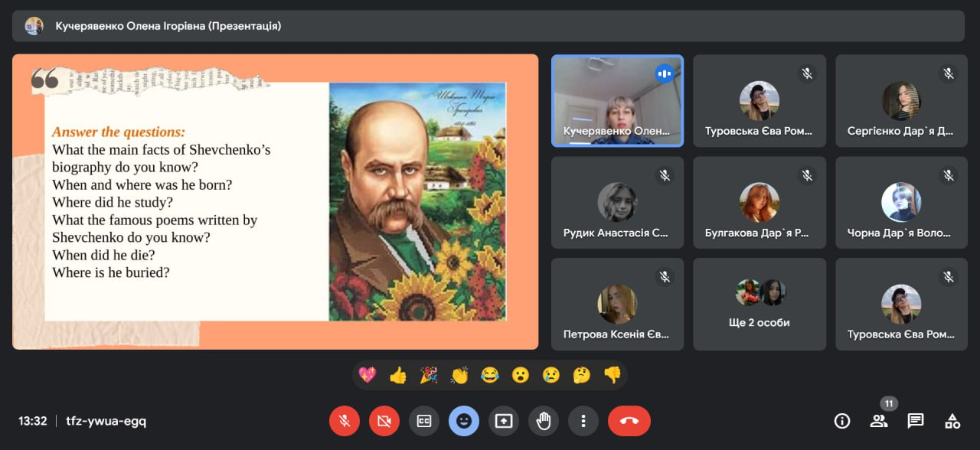The image size is (980, 450).
Task: Click the Shevchenko portrait on the slide
Action: point(417,201)
